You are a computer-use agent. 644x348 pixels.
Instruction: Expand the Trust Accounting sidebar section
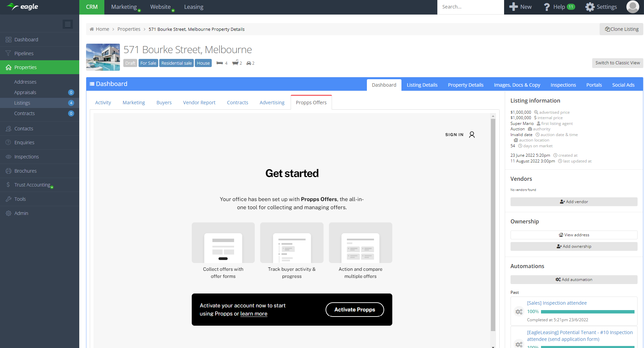pos(32,185)
